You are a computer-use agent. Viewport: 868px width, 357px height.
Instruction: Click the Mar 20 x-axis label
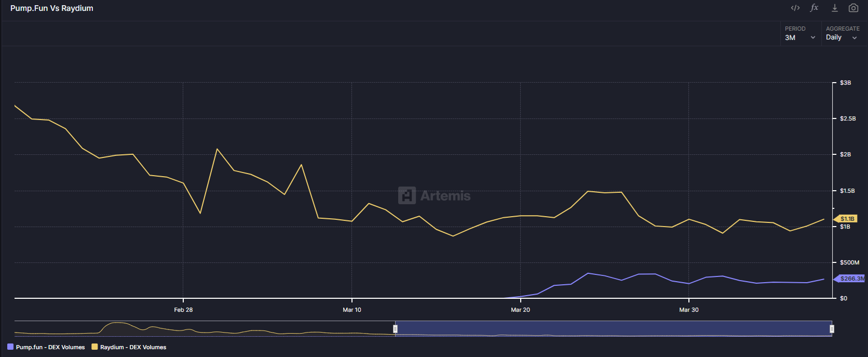pos(520,310)
